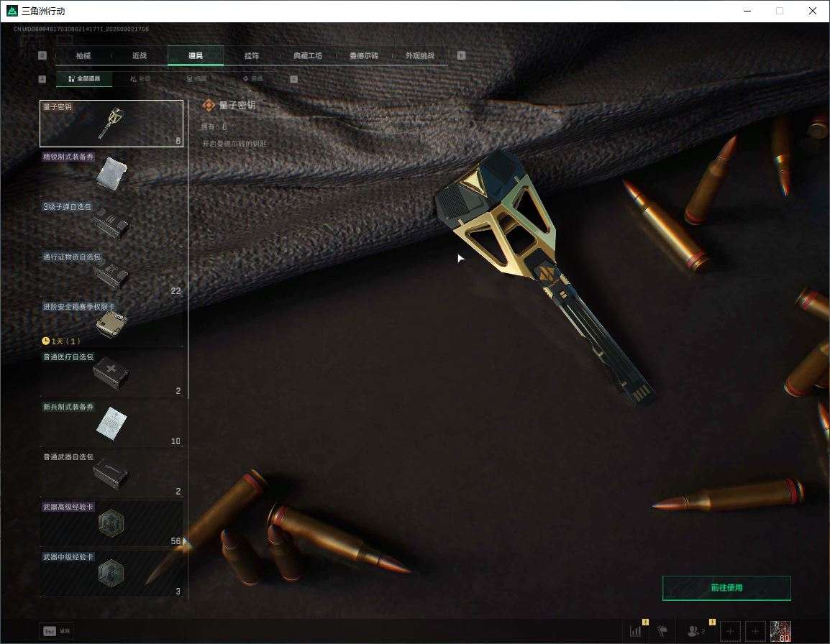Viewport: 830px width, 644px height.
Task: Select the 普通医疗自选包 item
Action: (x=111, y=374)
